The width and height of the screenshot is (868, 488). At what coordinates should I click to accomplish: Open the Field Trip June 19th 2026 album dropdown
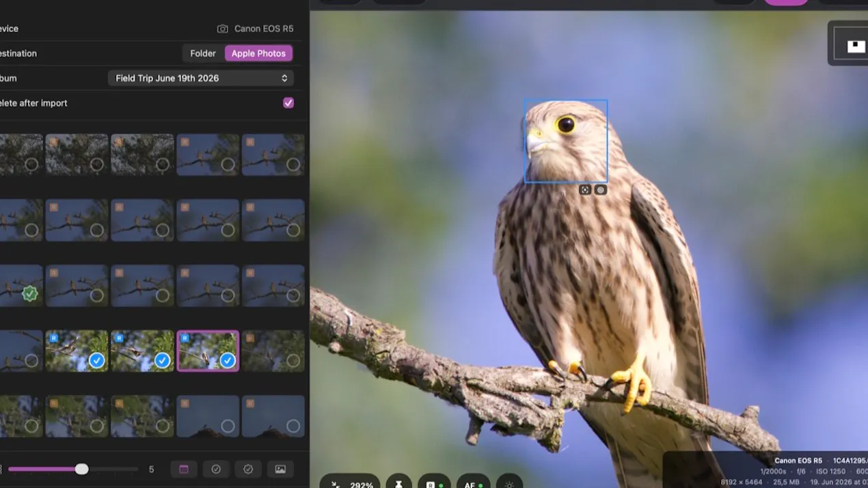pos(201,78)
